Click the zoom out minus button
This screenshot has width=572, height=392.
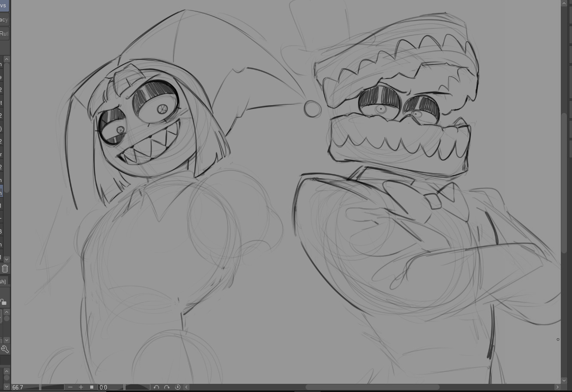pos(70,387)
